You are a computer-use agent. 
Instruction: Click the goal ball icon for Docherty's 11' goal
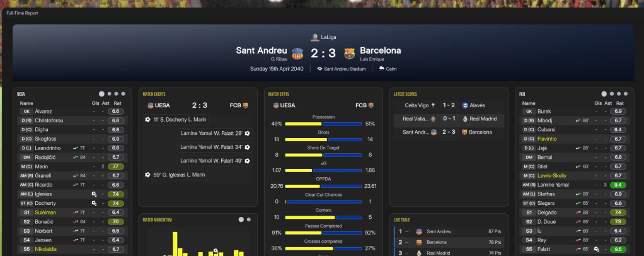click(x=147, y=119)
